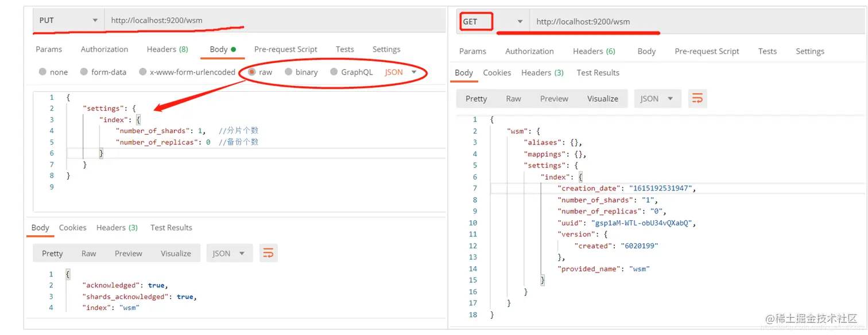Click Raw view in left response
868x335 pixels.
(89, 253)
